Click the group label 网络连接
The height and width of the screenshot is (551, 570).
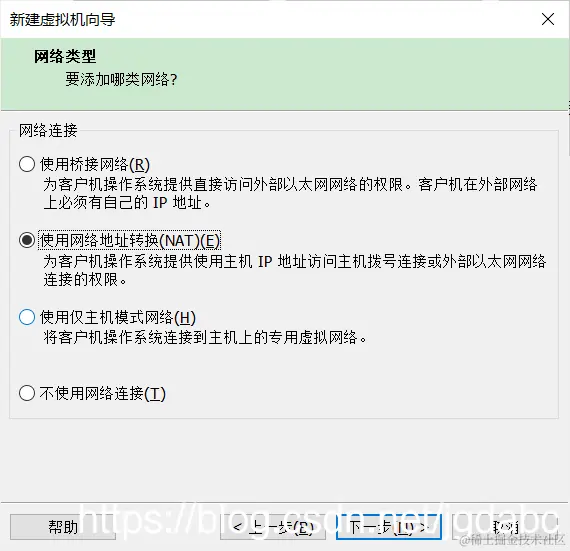click(48, 130)
